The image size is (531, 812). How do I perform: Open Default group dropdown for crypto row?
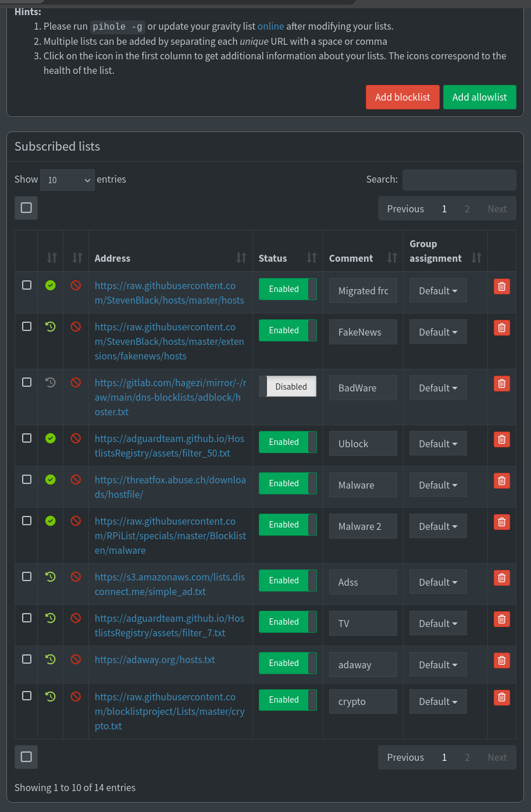point(438,701)
